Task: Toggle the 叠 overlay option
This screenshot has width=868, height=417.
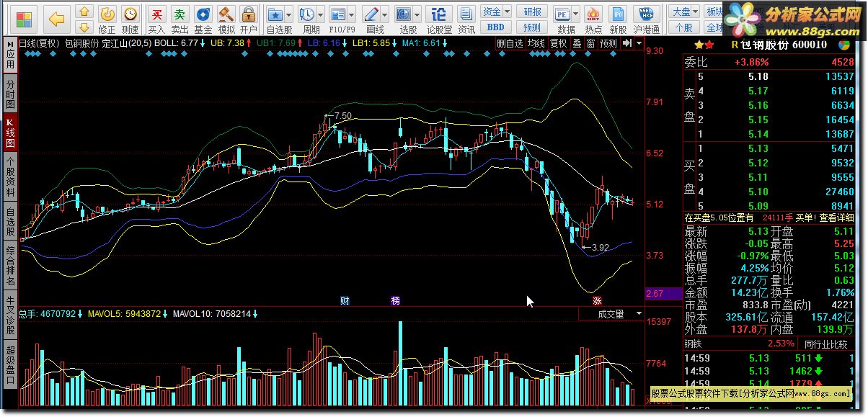Action: click(577, 43)
